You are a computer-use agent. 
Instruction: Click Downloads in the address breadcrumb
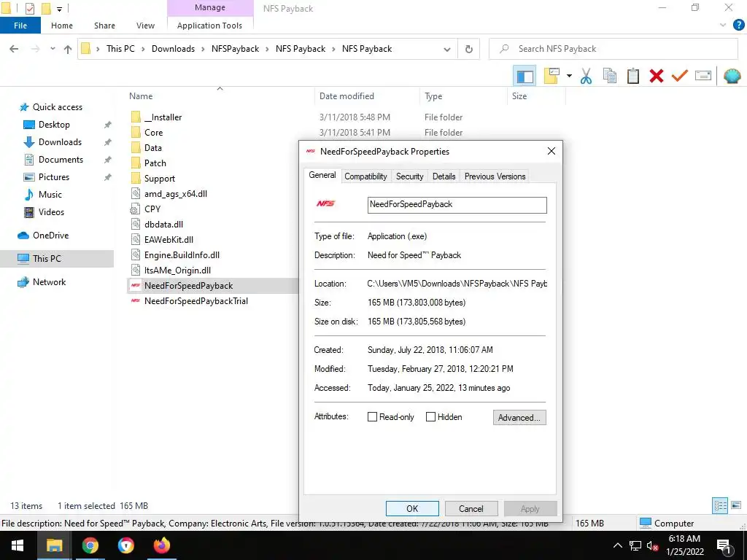point(173,49)
